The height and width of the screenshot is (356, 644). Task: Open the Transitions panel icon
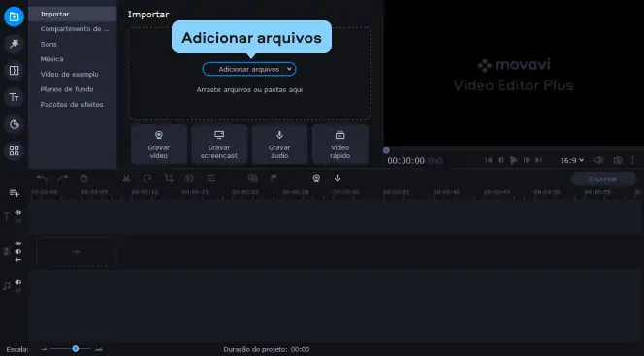coord(14,70)
